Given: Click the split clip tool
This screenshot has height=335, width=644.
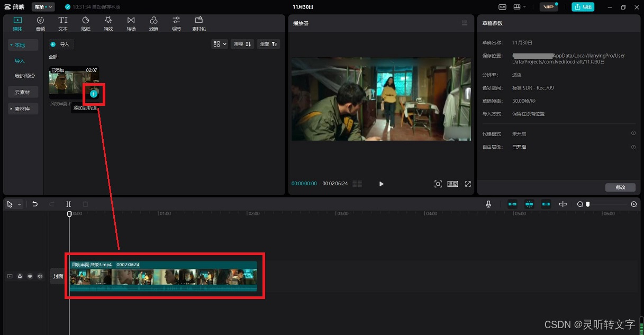Looking at the screenshot, I should click(69, 204).
